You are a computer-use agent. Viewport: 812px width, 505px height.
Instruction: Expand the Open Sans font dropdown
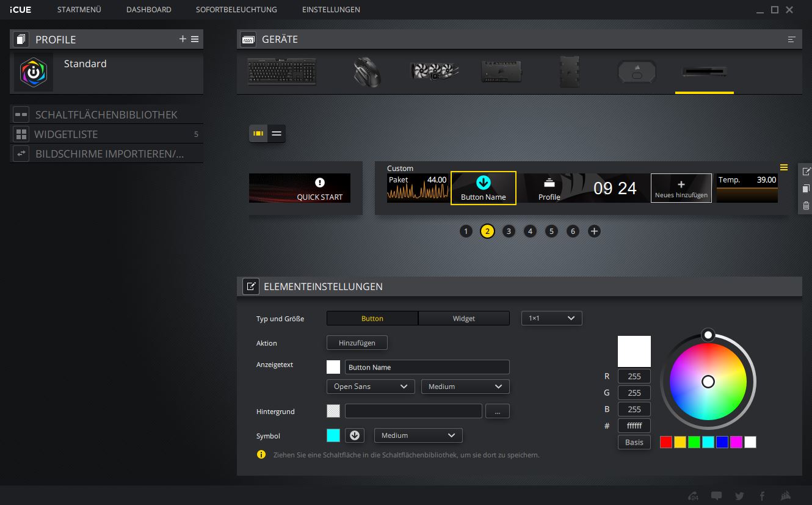(371, 387)
